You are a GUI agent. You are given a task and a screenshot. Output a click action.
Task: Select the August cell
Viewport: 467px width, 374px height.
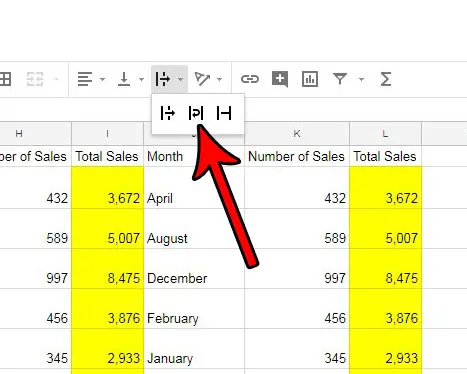click(194, 229)
